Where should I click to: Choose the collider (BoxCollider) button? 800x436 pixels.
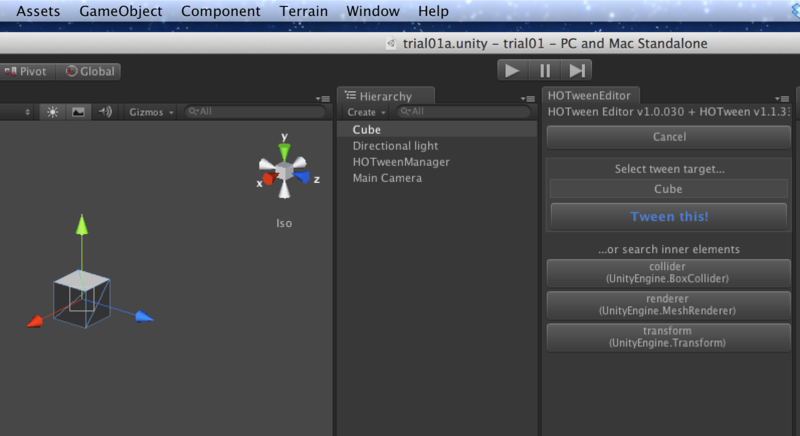(669, 272)
